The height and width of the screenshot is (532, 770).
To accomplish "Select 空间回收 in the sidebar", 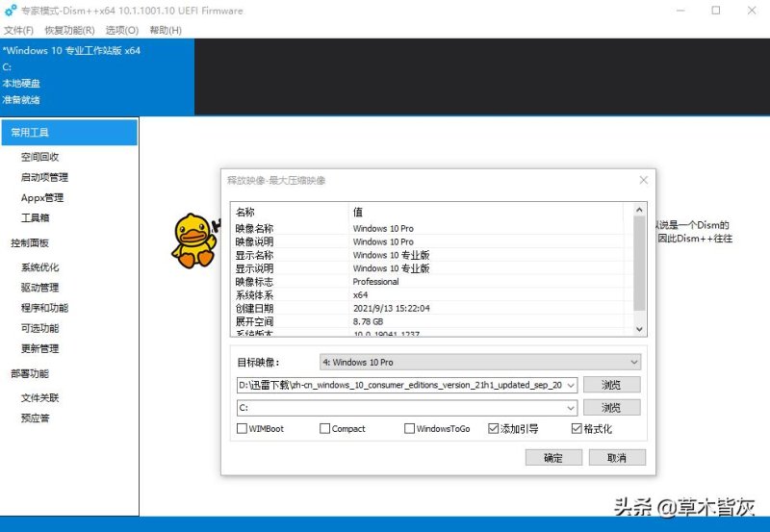I will 40,157.
